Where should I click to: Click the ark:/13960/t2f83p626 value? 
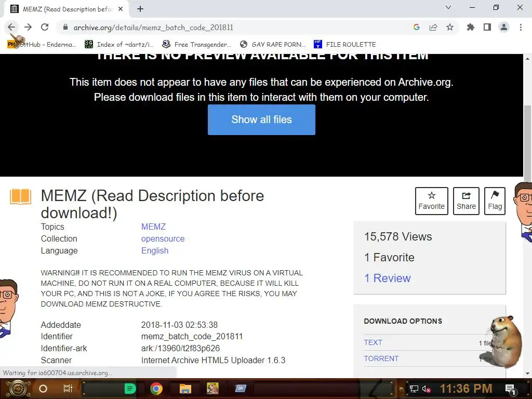(180, 349)
